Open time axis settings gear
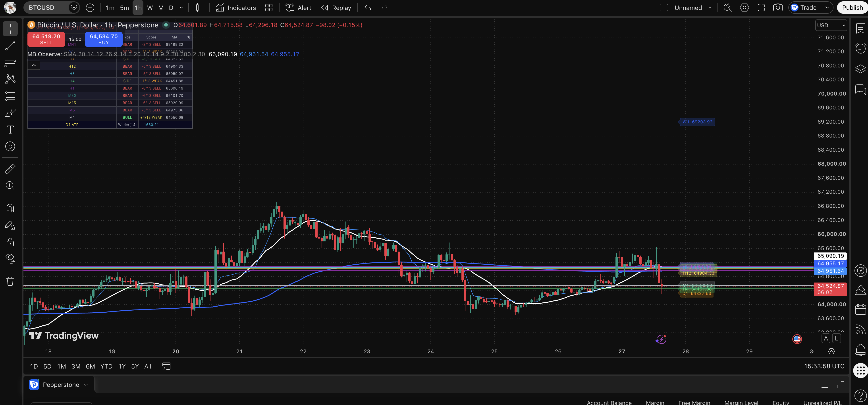This screenshot has width=868, height=405. 832,352
